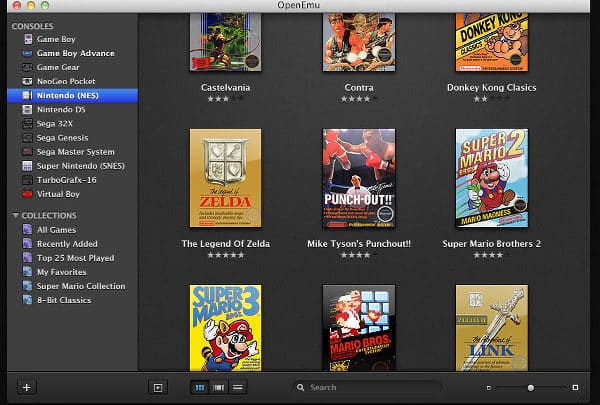
Task: Click the Donkey Kong Clasics title
Action: [492, 88]
